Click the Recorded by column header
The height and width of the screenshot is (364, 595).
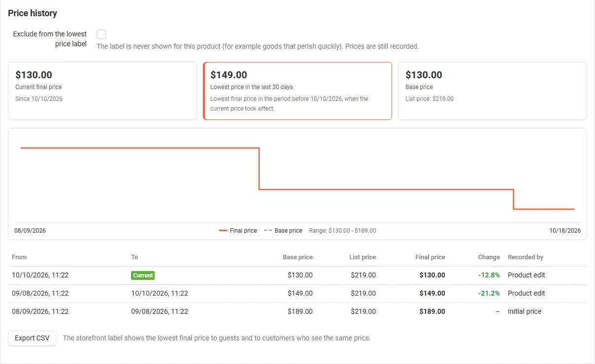pos(526,257)
